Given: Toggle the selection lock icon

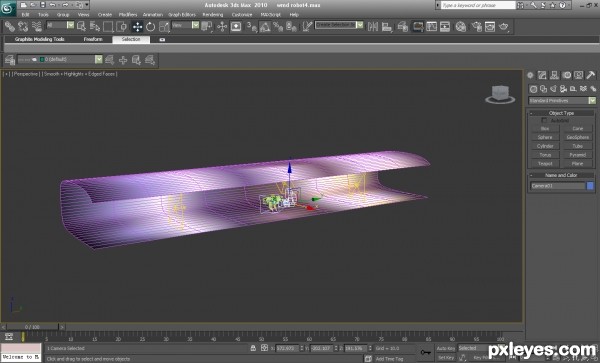Looking at the screenshot, I should 253,348.
